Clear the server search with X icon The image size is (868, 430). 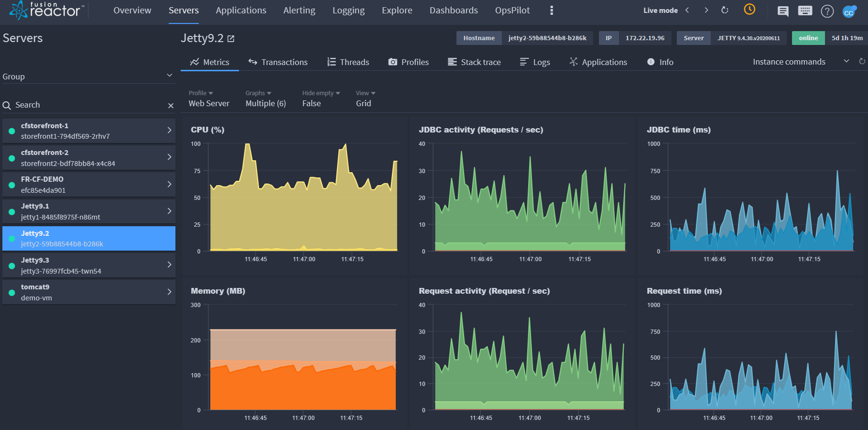[x=171, y=106]
